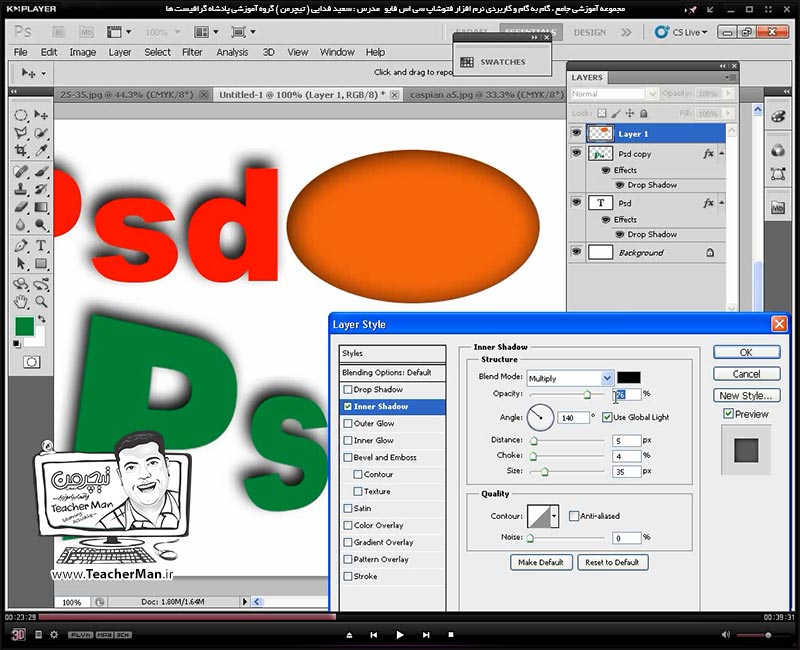Select the Brush tool
This screenshot has width=800, height=650.
(x=41, y=171)
